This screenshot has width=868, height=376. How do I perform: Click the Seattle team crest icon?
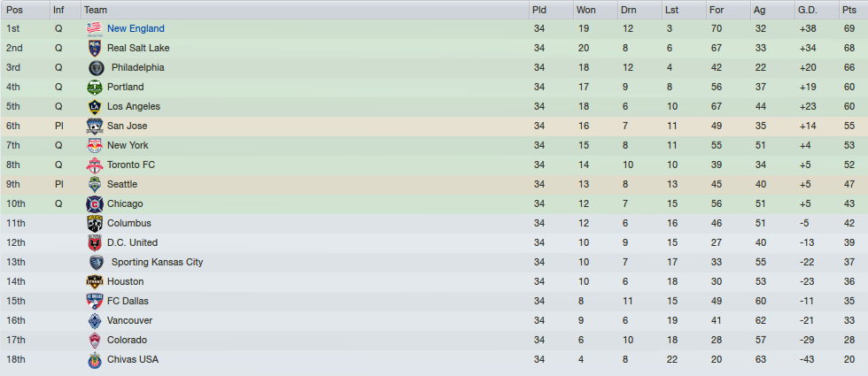click(94, 184)
